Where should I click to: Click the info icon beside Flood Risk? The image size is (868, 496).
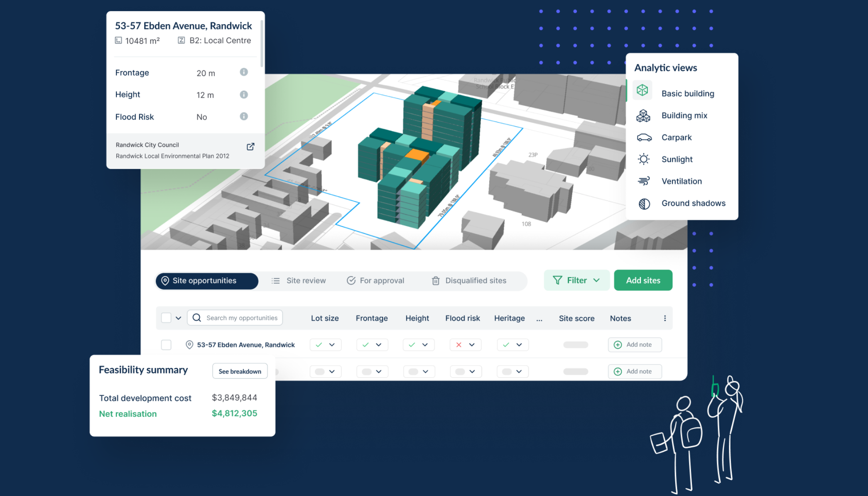244,116
